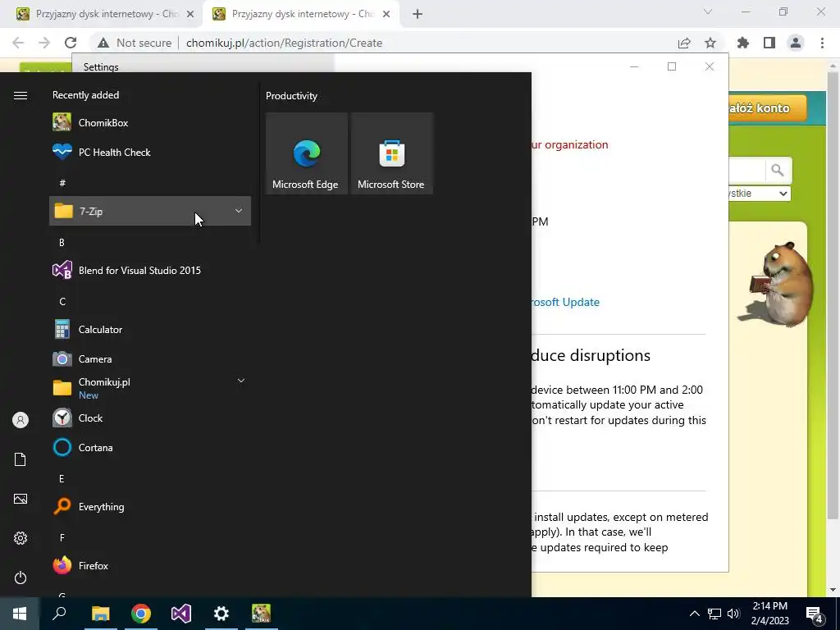840x630 pixels.
Task: Open Visual Studio from taskbar
Action: [x=181, y=614]
